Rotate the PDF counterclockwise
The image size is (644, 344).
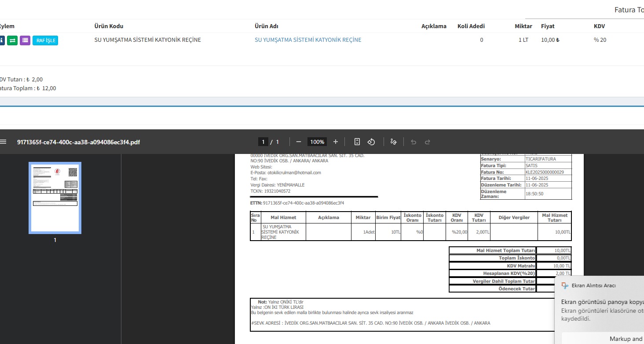click(371, 142)
